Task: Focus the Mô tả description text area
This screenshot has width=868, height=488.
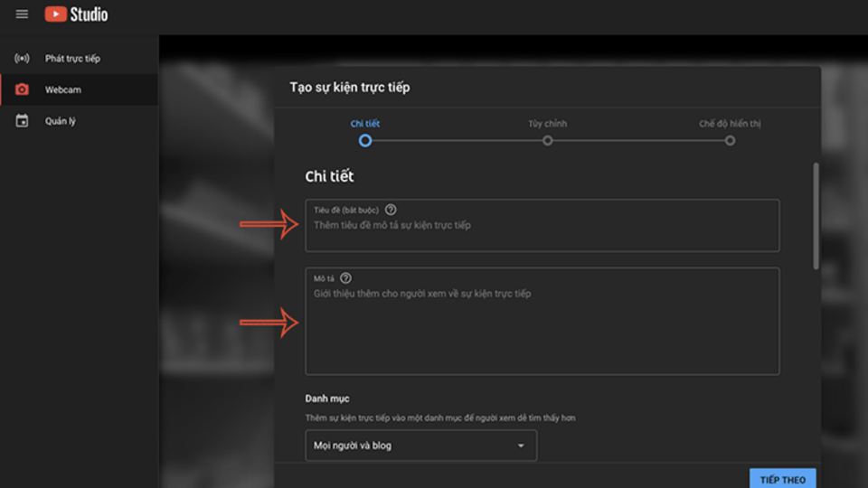Action: (542, 322)
